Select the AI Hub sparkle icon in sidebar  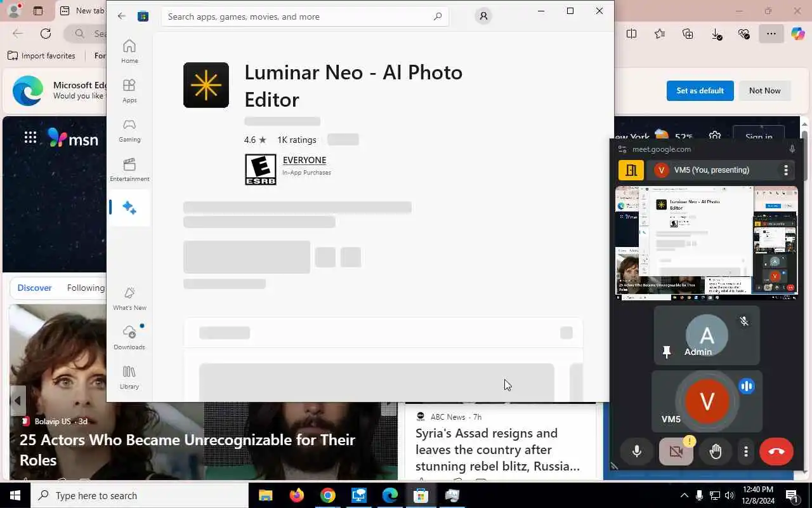129,208
